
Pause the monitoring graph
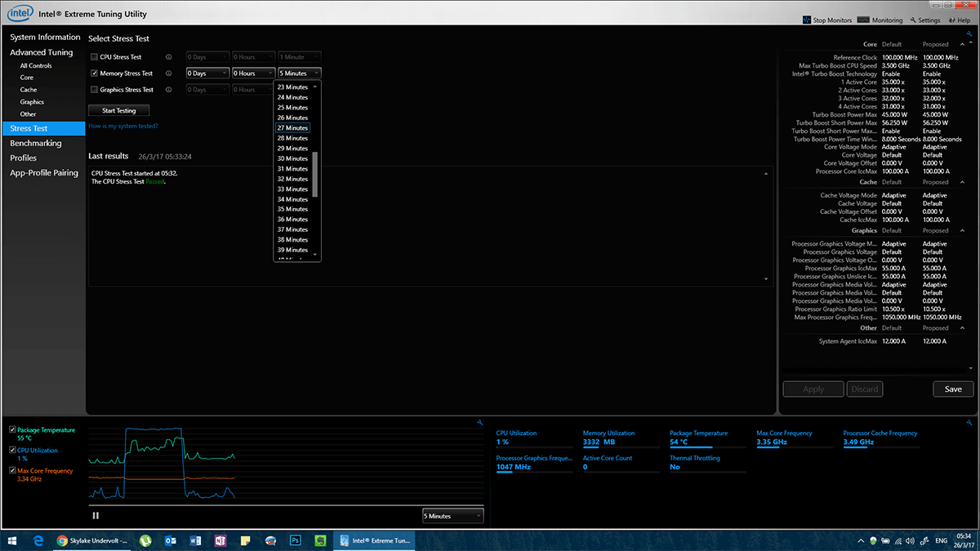(x=96, y=515)
